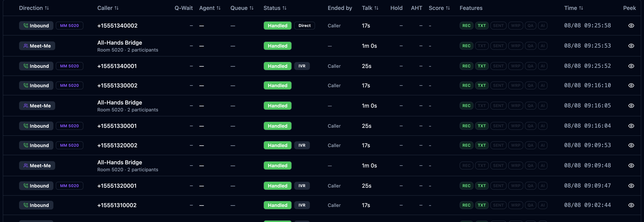Peek at Meet-Me call at 09:25:53
This screenshot has height=222, width=644.
tap(631, 46)
